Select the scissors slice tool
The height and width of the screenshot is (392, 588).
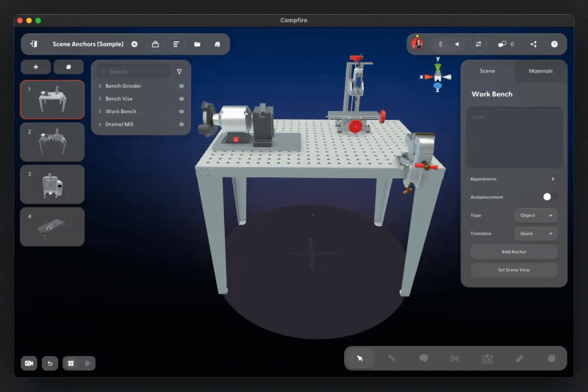coord(455,358)
